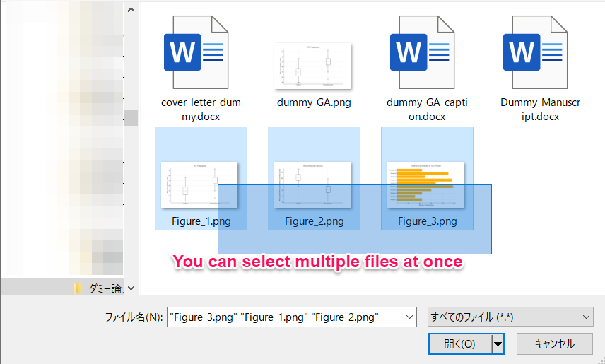Click the キャンセル cancel button
Image resolution: width=605 pixels, height=364 pixels.
point(554,344)
